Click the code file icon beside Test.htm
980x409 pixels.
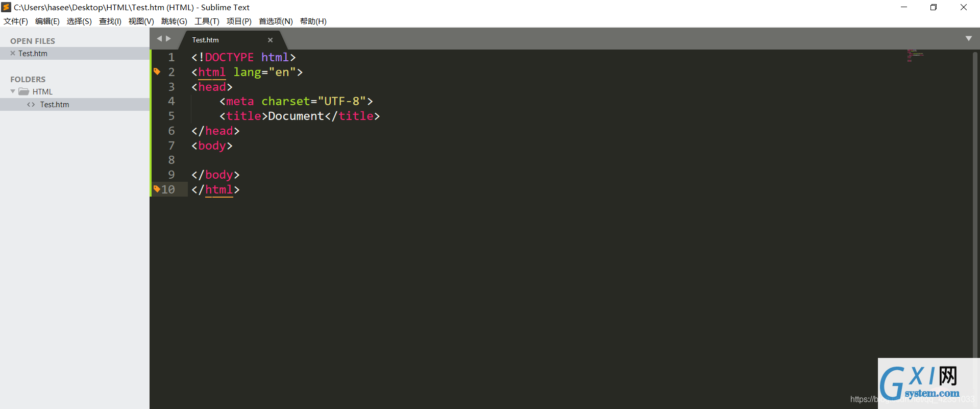coord(31,105)
